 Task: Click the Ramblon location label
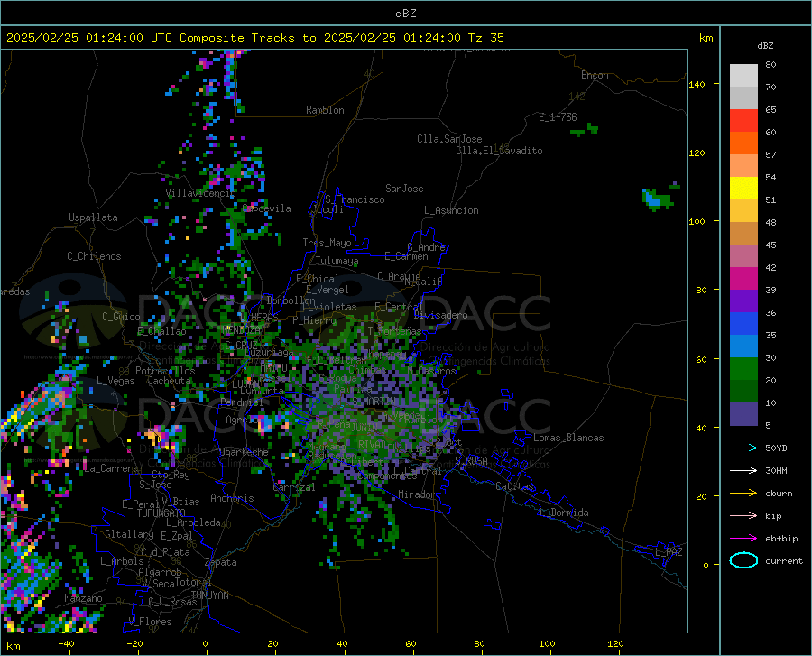pyautogui.click(x=325, y=110)
